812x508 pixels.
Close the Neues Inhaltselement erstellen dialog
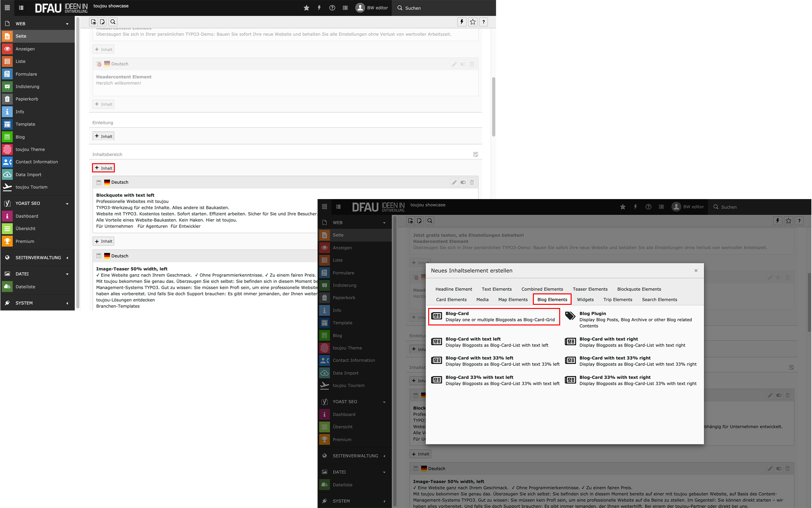696,271
